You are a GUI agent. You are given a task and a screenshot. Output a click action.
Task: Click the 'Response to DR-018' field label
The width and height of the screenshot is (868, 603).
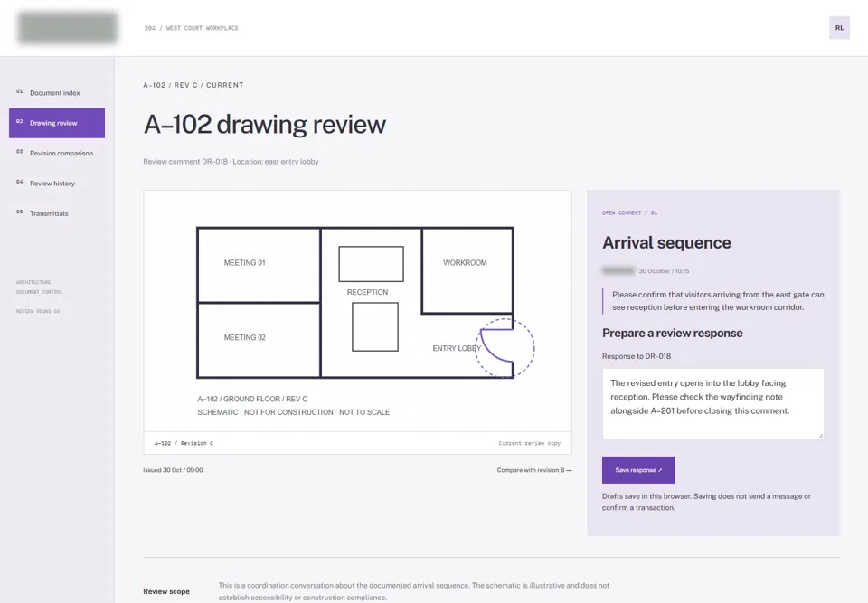click(637, 356)
